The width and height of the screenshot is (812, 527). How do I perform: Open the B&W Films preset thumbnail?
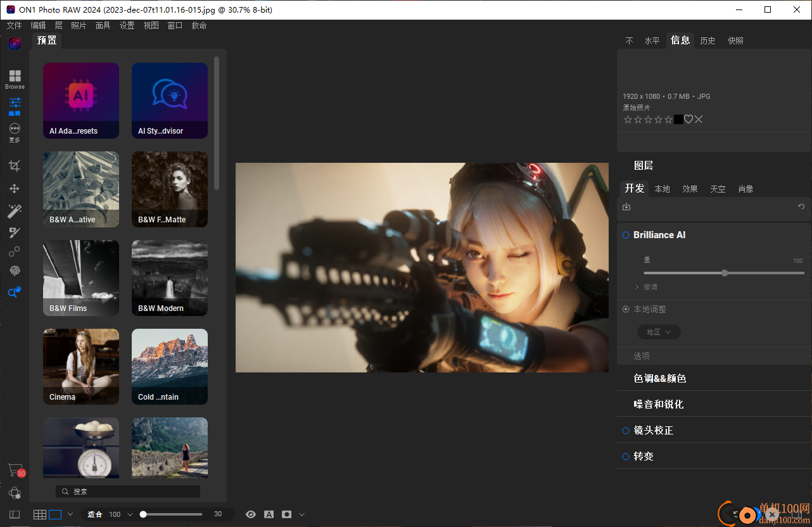coord(81,278)
